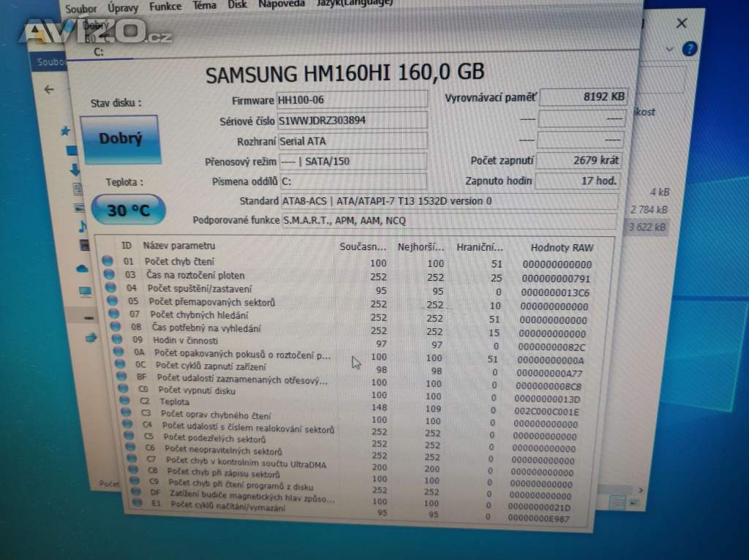This screenshot has height=560, width=749.
Task: Open the Funkce menu
Action: point(165,7)
